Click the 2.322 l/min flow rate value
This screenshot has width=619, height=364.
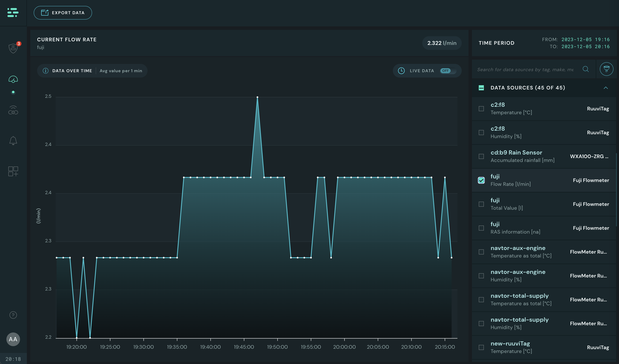[x=442, y=43]
